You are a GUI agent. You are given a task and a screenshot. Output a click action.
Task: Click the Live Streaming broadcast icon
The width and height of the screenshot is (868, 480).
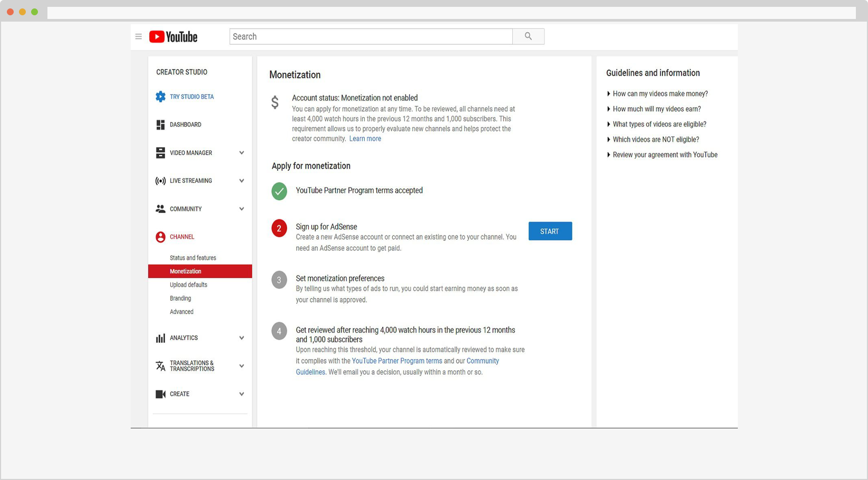tap(160, 181)
